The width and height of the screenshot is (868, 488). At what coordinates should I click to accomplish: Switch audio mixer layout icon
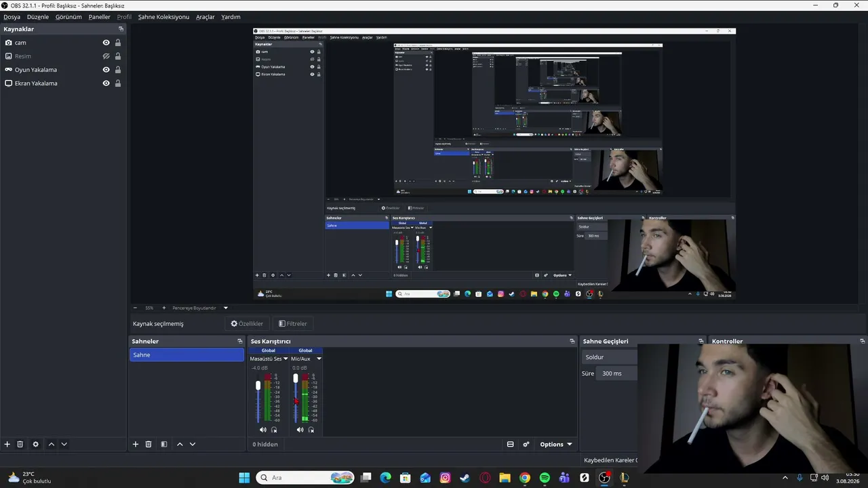pos(511,445)
